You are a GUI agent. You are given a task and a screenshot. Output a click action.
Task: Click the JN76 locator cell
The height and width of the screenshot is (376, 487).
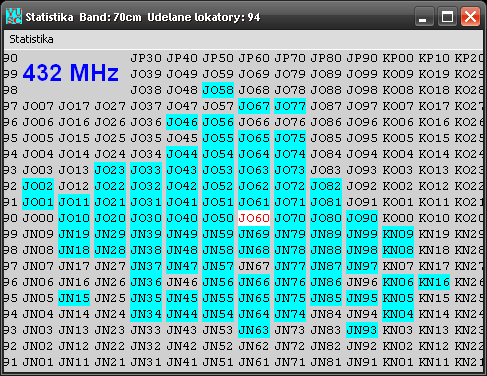tap(290, 282)
